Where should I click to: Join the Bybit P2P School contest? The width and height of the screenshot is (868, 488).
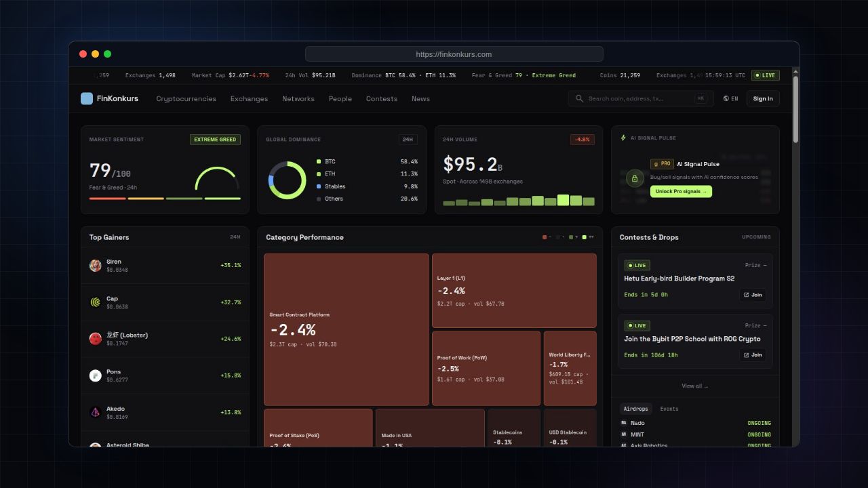pos(753,355)
